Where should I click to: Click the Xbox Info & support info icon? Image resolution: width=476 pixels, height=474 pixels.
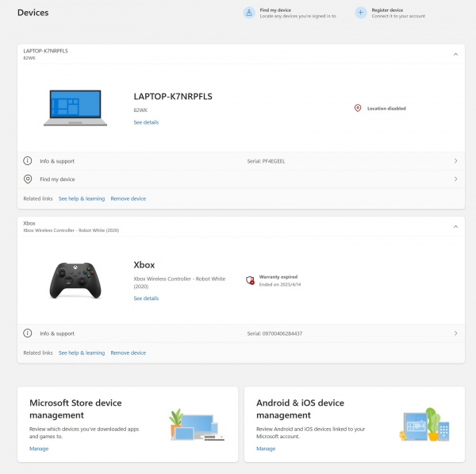pyautogui.click(x=28, y=333)
